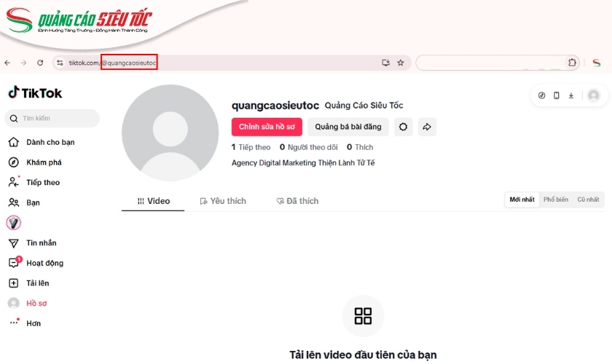Click the large profile avatar picture

click(170, 132)
